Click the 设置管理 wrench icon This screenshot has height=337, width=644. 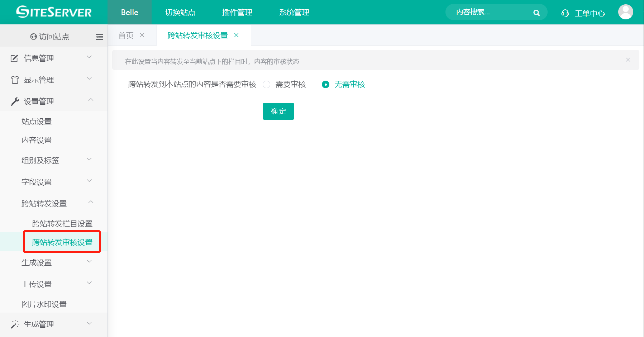[14, 101]
